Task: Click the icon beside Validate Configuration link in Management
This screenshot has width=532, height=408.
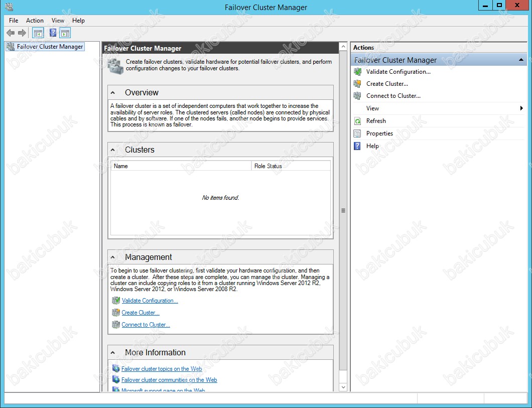Action: (116, 301)
